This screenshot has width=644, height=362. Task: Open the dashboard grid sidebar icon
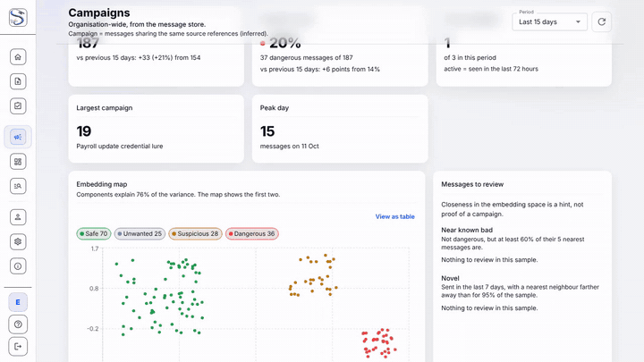[18, 161]
